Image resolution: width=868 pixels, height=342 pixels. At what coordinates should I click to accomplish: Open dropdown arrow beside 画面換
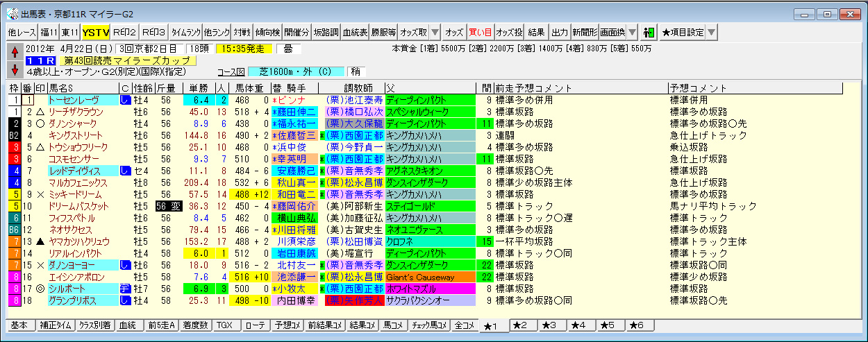pos(633,32)
